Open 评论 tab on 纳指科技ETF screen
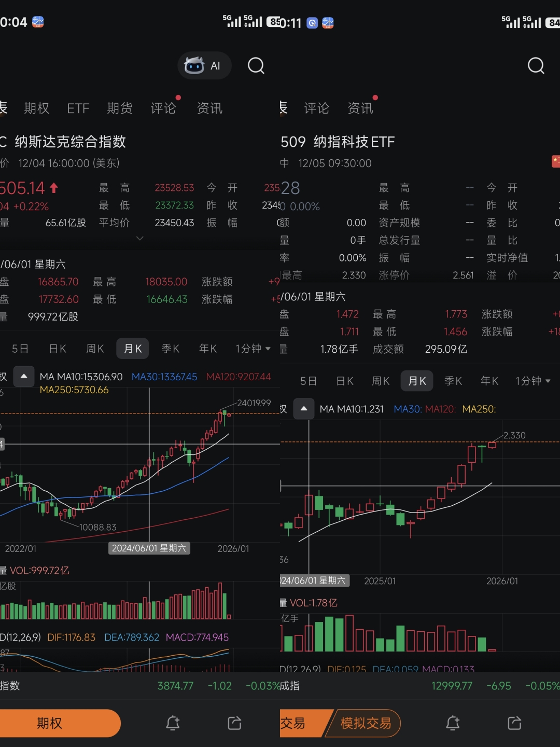 pyautogui.click(x=317, y=108)
